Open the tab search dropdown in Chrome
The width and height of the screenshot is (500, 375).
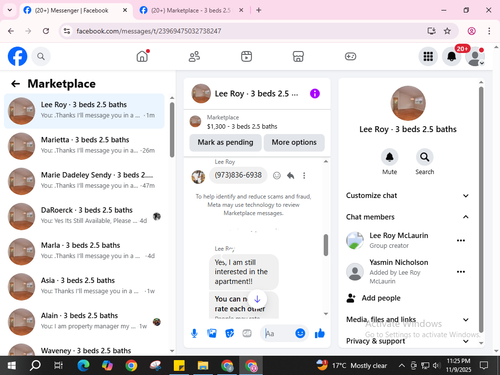click(10, 10)
